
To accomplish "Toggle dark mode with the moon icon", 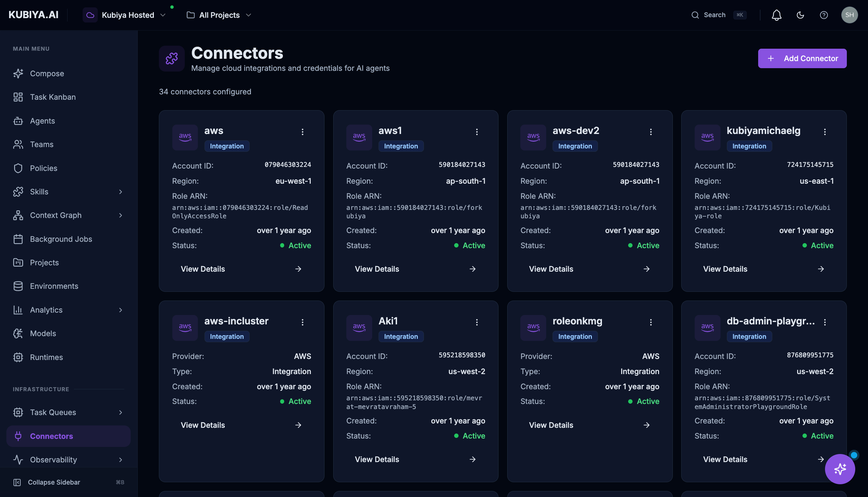I will 800,15.
